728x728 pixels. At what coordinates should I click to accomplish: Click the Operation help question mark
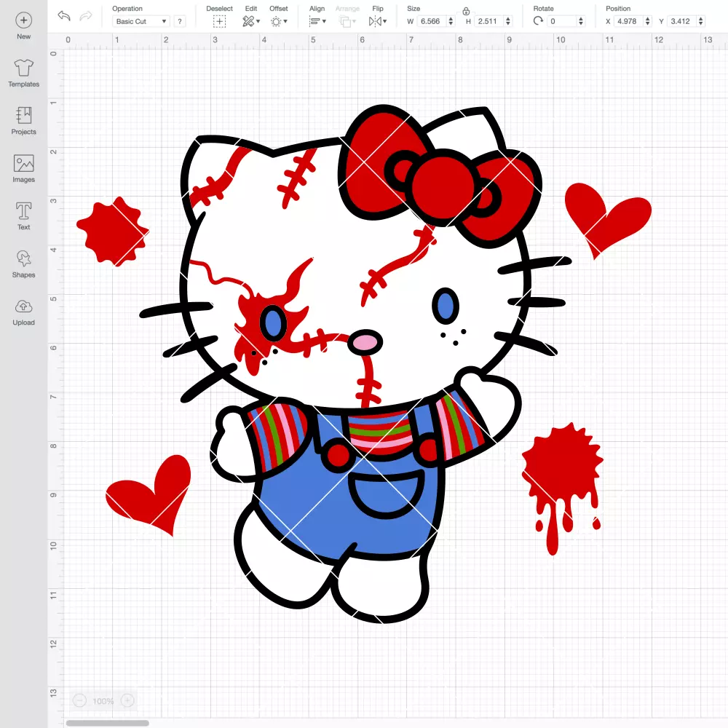[x=180, y=21]
